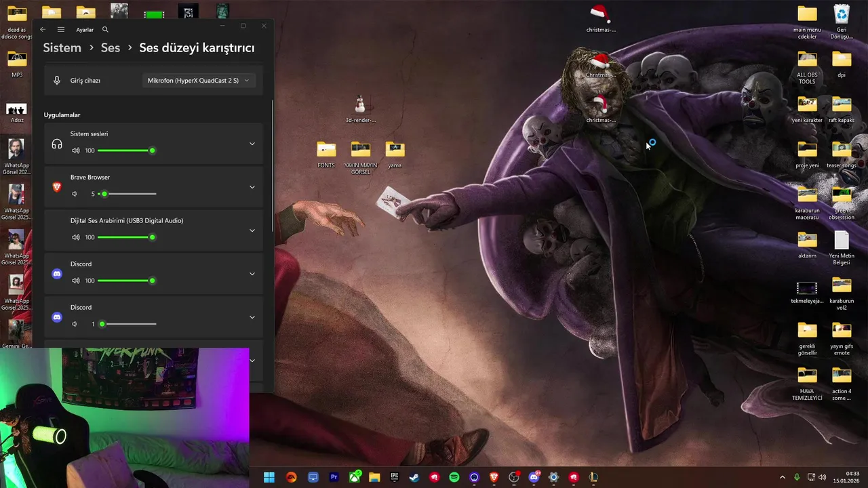Viewport: 868px width, 488px height.
Task: Open Epic Games Launcher from taskbar
Action: tap(395, 477)
